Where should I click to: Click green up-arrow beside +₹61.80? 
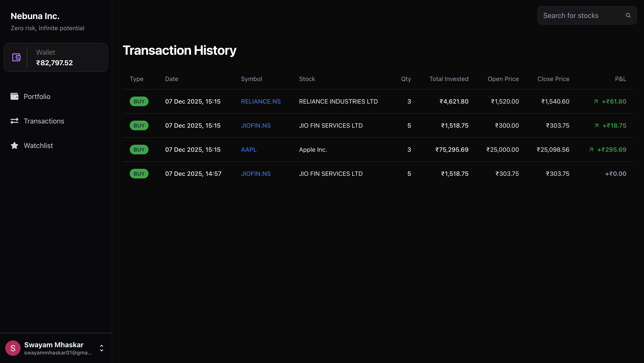[596, 101]
